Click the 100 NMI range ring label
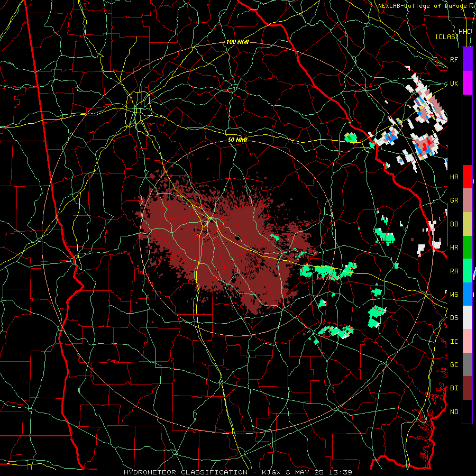Image resolution: width=476 pixels, height=476 pixels. tap(237, 42)
